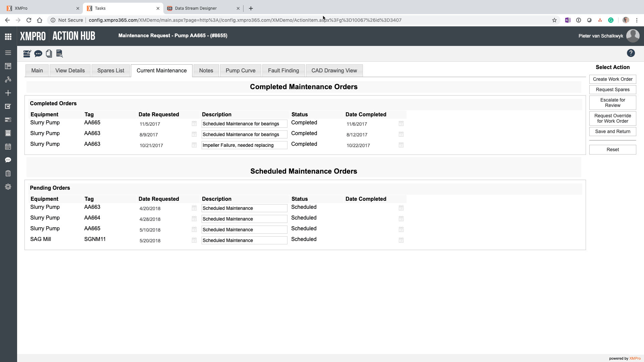Open the document search toolbar icon
Screen dimensions: 644x362
coord(59,54)
